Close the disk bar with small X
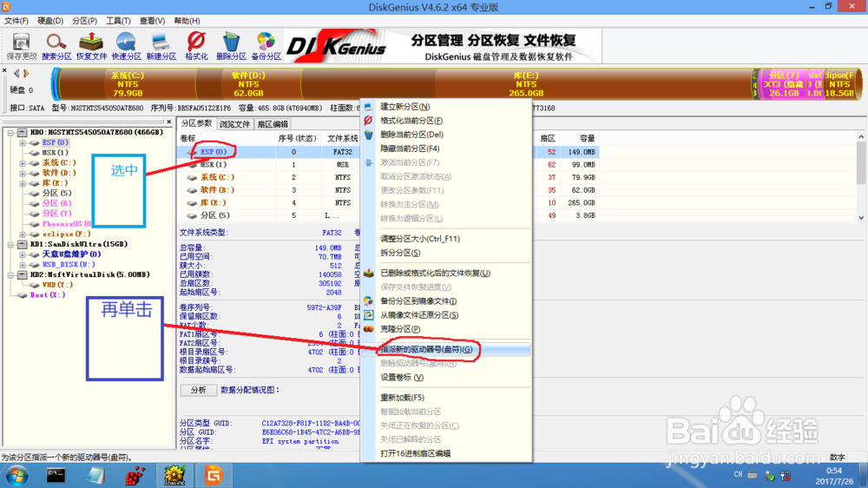 point(4,71)
